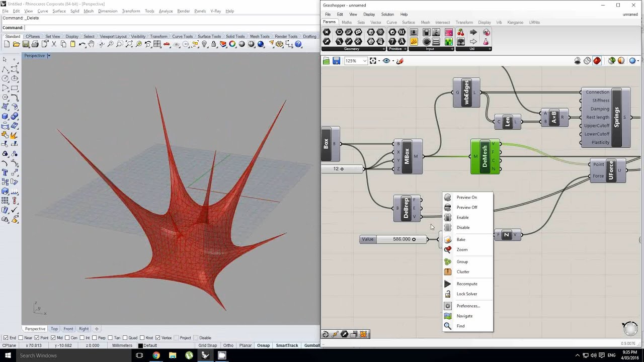Uncheck the Mid osnap checkbox
Viewport: 644px width, 362px height.
click(x=53, y=338)
